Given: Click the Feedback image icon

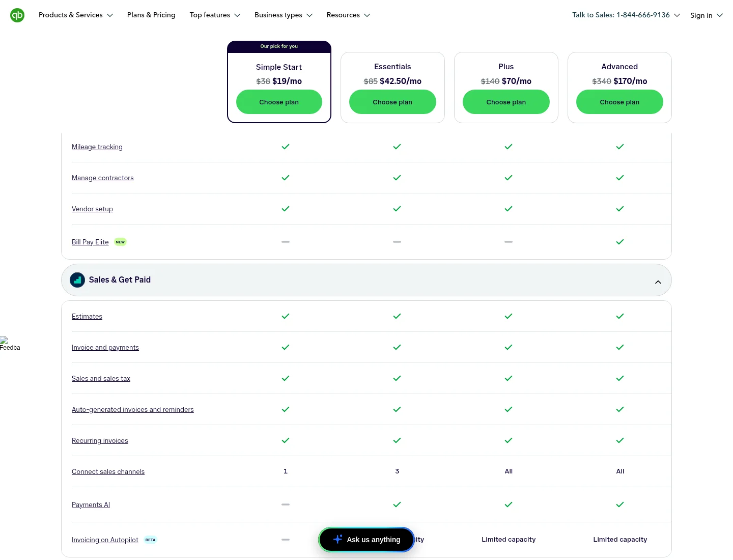Looking at the screenshot, I should [10, 344].
